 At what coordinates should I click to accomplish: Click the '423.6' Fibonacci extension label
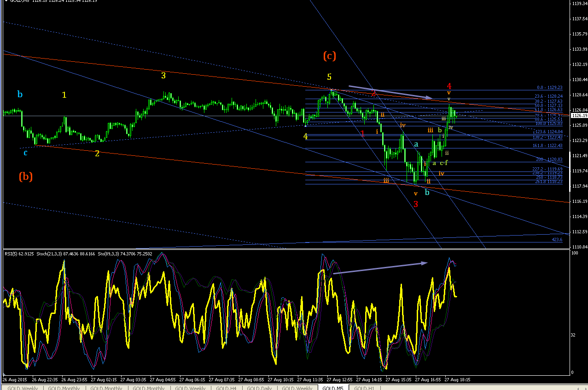click(557, 240)
